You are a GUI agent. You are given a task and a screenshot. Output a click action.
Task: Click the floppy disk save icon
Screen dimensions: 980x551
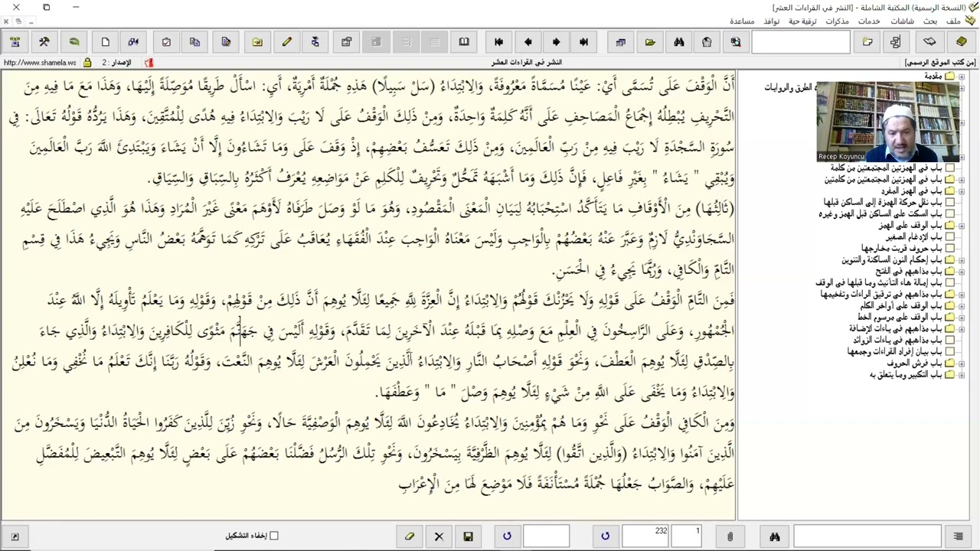(468, 536)
